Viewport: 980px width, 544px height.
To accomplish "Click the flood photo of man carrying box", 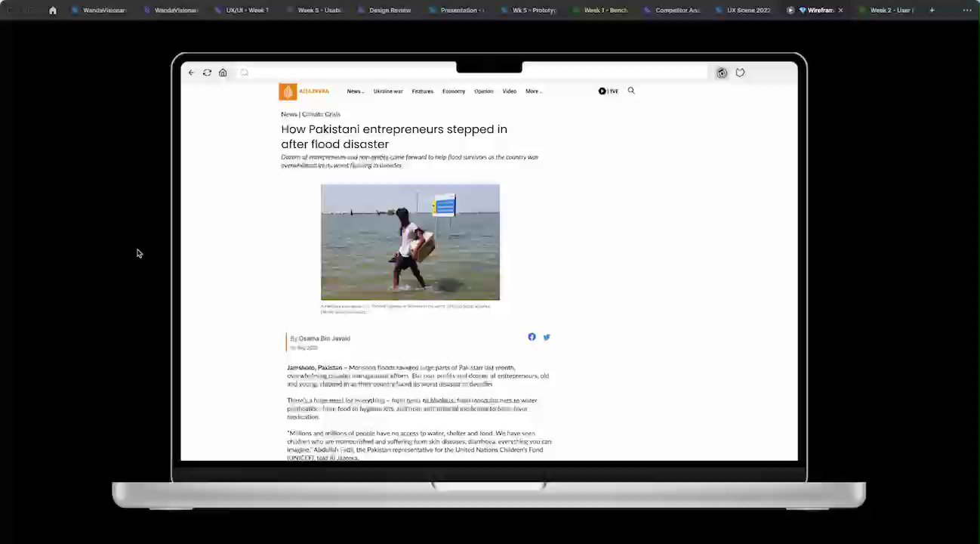I will [x=410, y=242].
